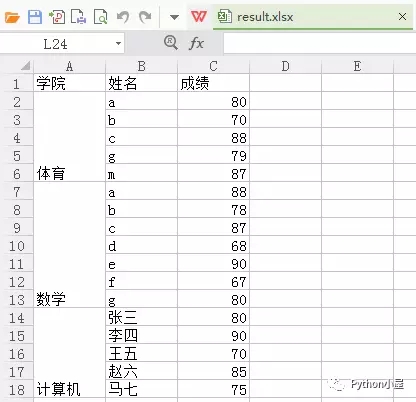Viewport: 416px width, 402px height.
Task: Select row 10 header
Action: [17, 246]
